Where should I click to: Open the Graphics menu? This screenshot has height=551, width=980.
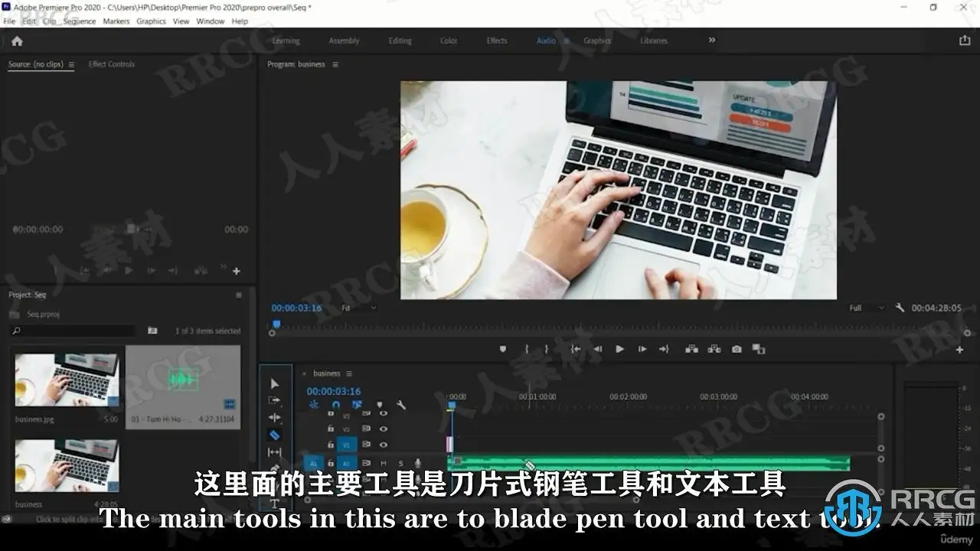click(152, 21)
